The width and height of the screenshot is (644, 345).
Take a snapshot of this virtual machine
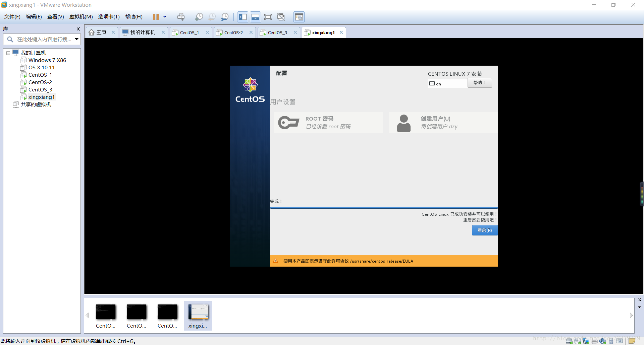click(199, 17)
